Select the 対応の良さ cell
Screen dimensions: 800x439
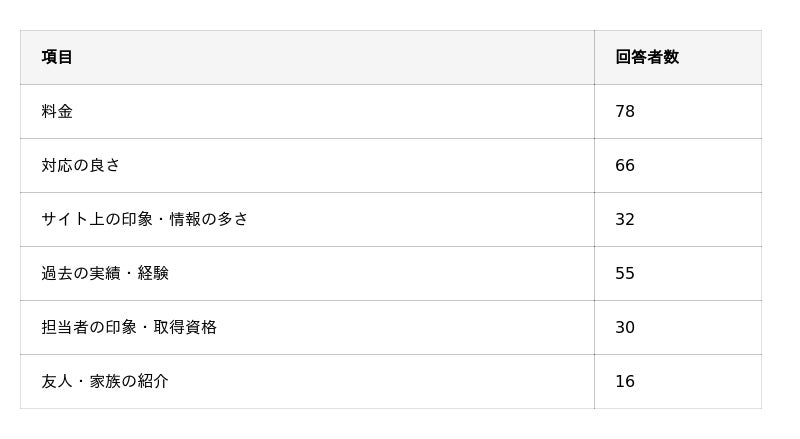click(80, 165)
